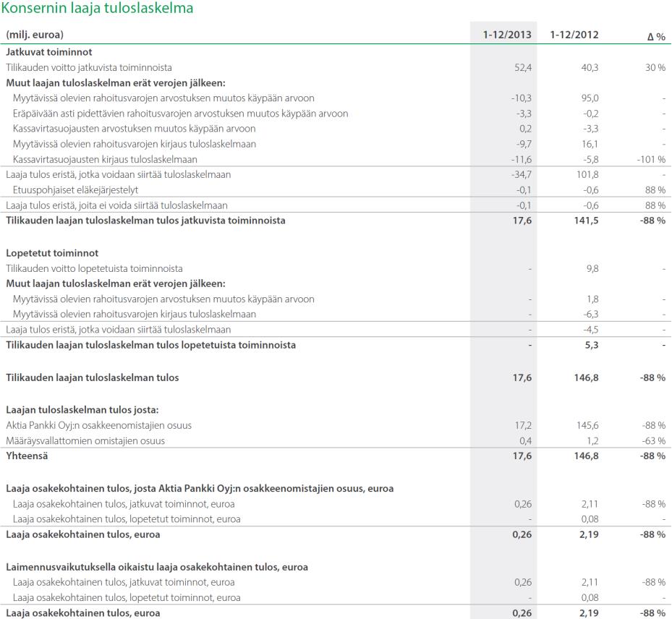This screenshot has width=672, height=619.
Task: Click the value '-6,3'
Action: [x=590, y=314]
